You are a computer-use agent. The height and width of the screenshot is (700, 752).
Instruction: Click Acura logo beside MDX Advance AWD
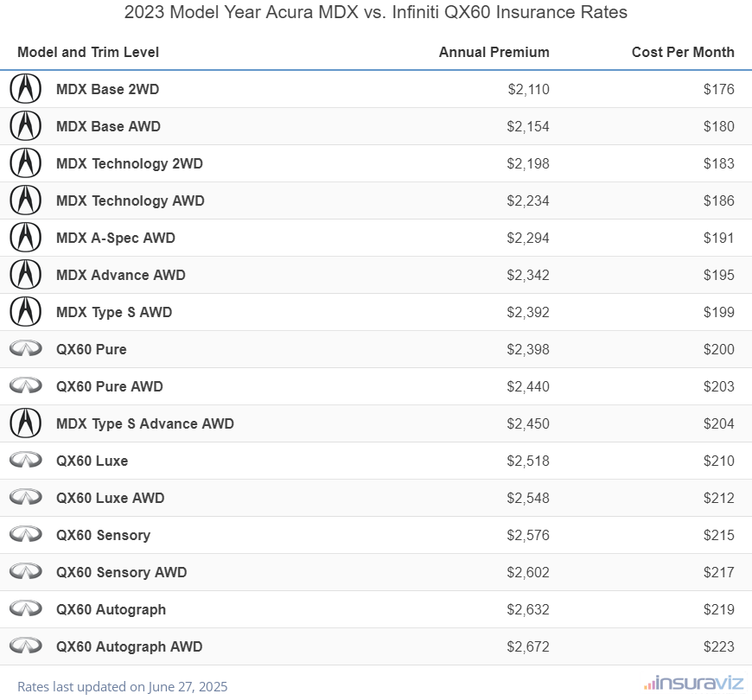point(25,274)
